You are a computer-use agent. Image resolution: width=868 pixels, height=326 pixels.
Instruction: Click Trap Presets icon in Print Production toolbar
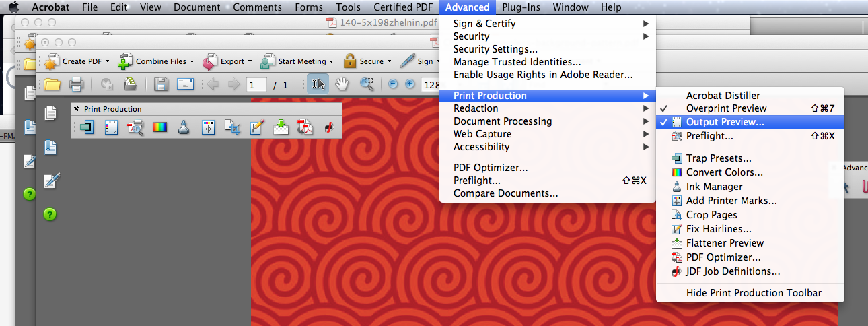pyautogui.click(x=87, y=127)
